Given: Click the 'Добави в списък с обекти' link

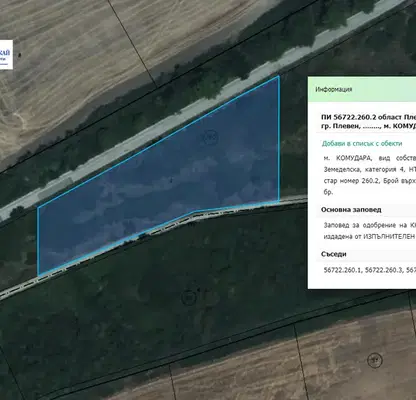Looking at the screenshot, I should click(362, 144).
